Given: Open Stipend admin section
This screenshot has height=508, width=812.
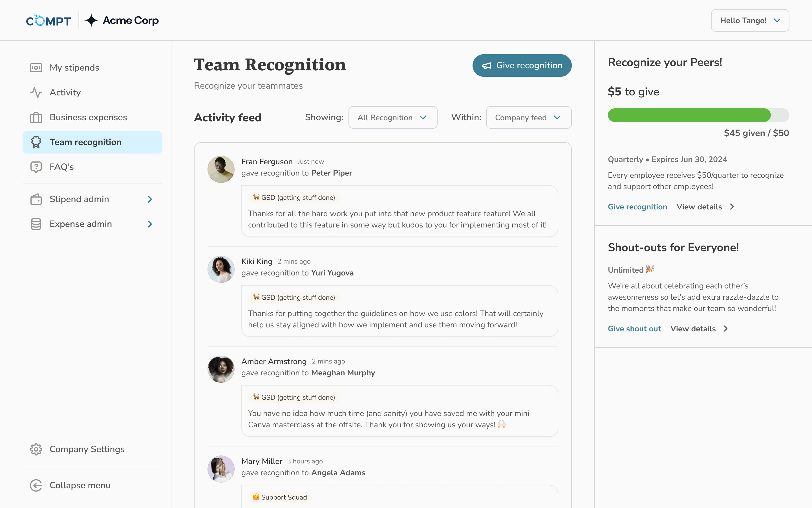Looking at the screenshot, I should coord(92,199).
